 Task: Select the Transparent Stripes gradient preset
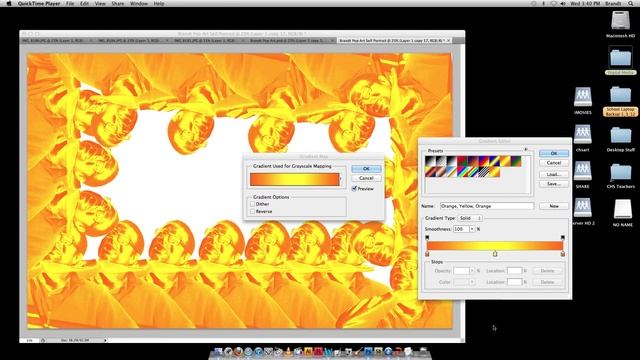coord(484,172)
